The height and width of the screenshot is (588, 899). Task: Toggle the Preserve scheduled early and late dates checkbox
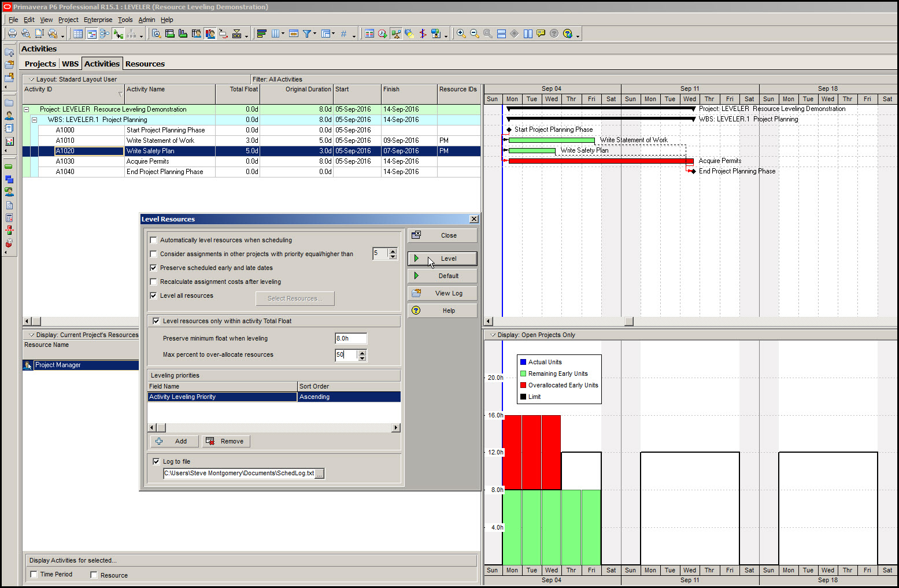click(153, 268)
